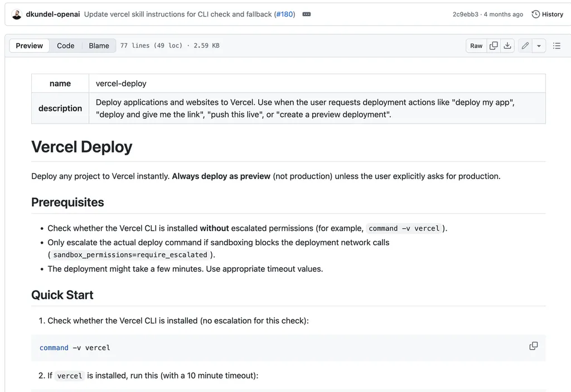Download raw file icon
Screen dimensions: 571x392
click(507, 46)
